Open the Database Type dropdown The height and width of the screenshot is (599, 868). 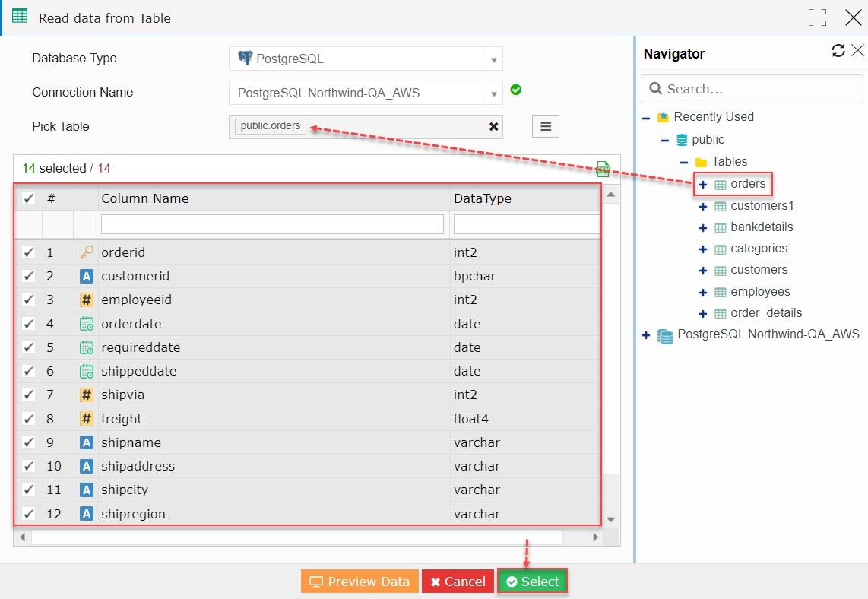pos(494,59)
